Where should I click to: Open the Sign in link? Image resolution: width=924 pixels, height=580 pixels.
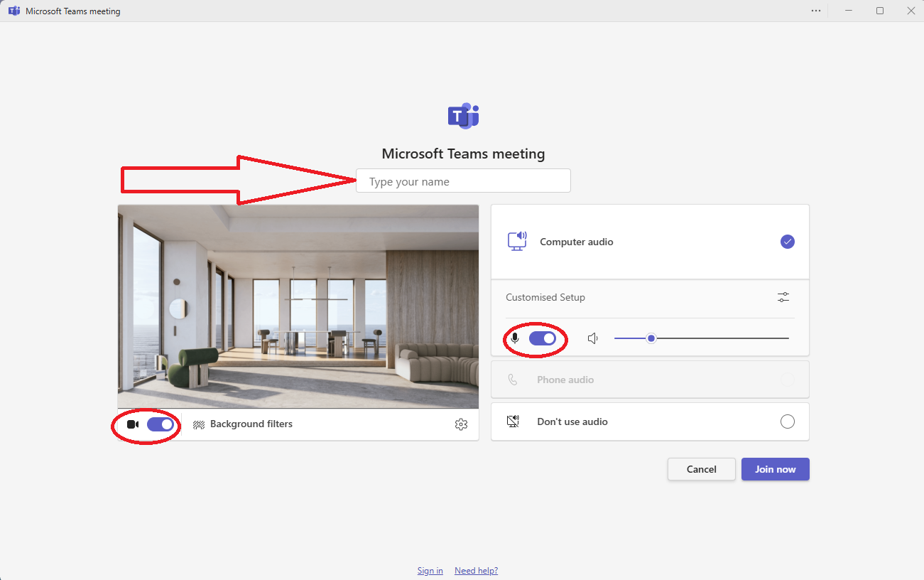(430, 571)
